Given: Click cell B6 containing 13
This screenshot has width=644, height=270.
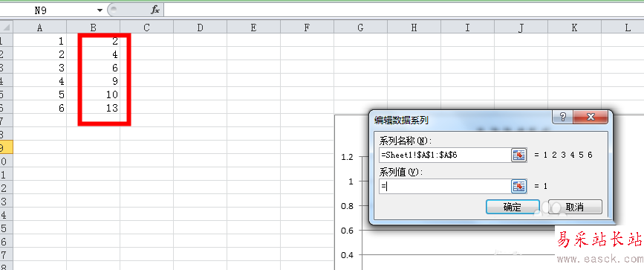Looking at the screenshot, I should pyautogui.click(x=94, y=107).
